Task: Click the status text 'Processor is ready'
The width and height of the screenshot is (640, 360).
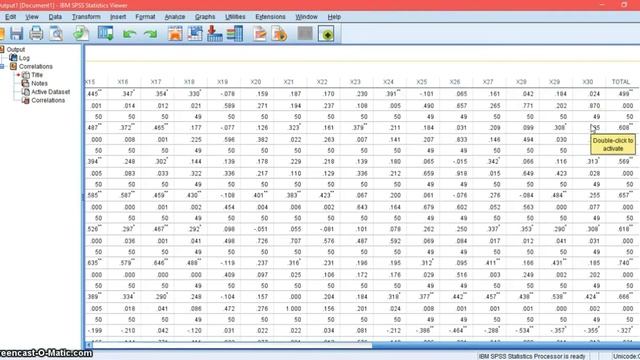Action: tap(532, 356)
